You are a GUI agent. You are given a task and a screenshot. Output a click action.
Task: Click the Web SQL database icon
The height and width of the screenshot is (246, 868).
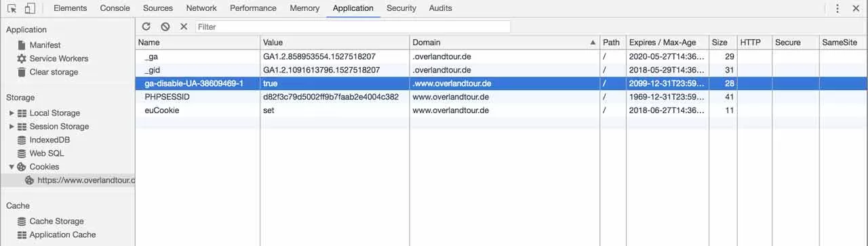tap(22, 153)
